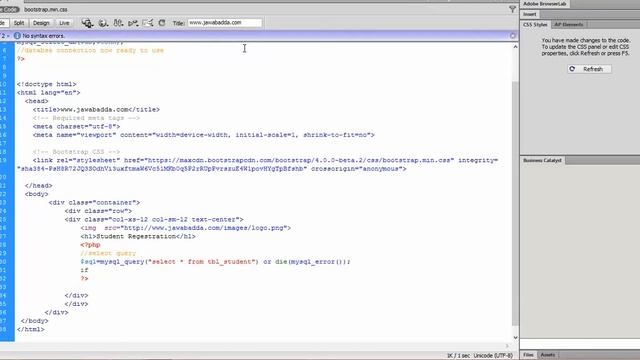The image size is (640, 360).
Task: Click the 1K / 1 sec status entry
Action: [458, 356]
